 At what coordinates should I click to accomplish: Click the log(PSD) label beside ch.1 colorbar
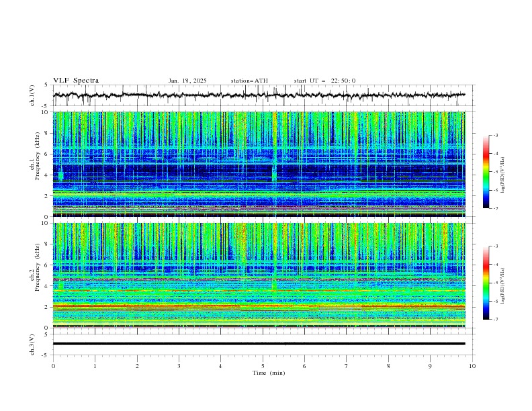[502, 175]
